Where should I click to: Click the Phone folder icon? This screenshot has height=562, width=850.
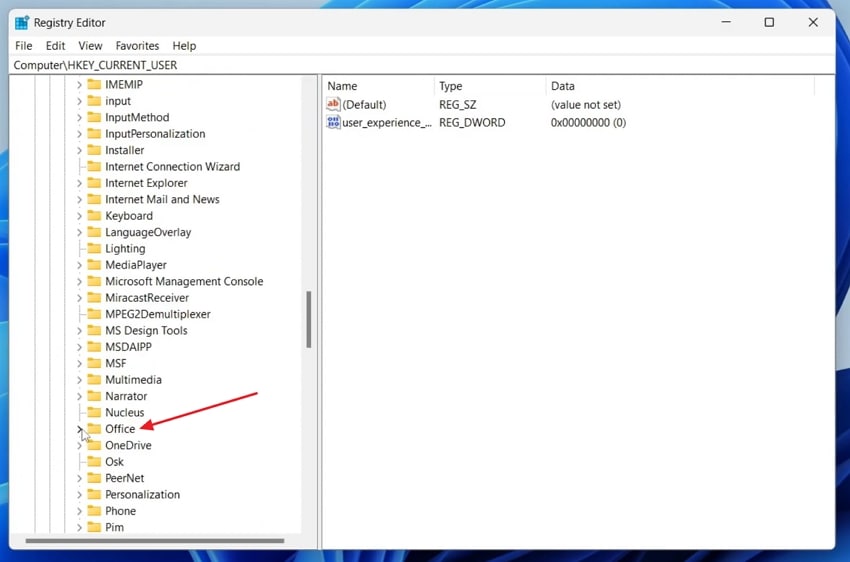click(x=94, y=511)
